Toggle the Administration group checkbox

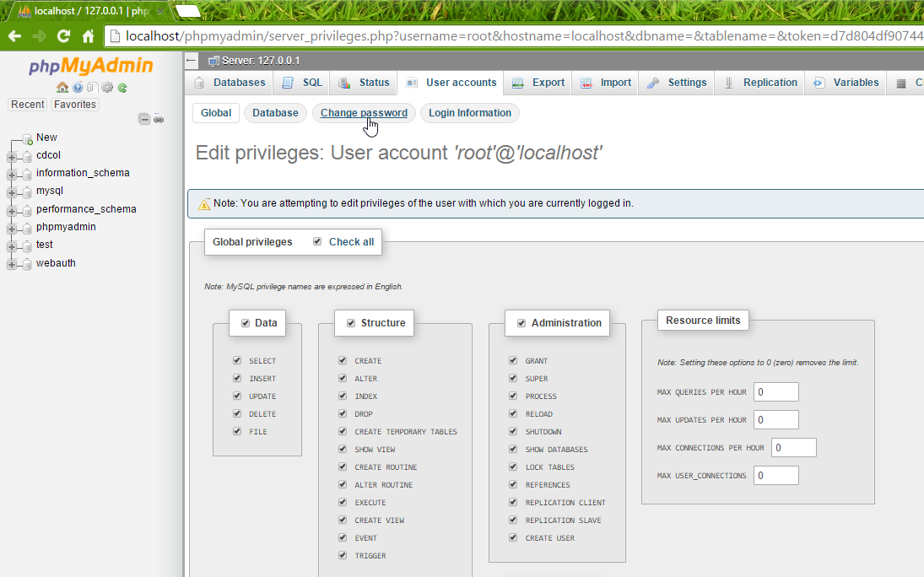521,323
